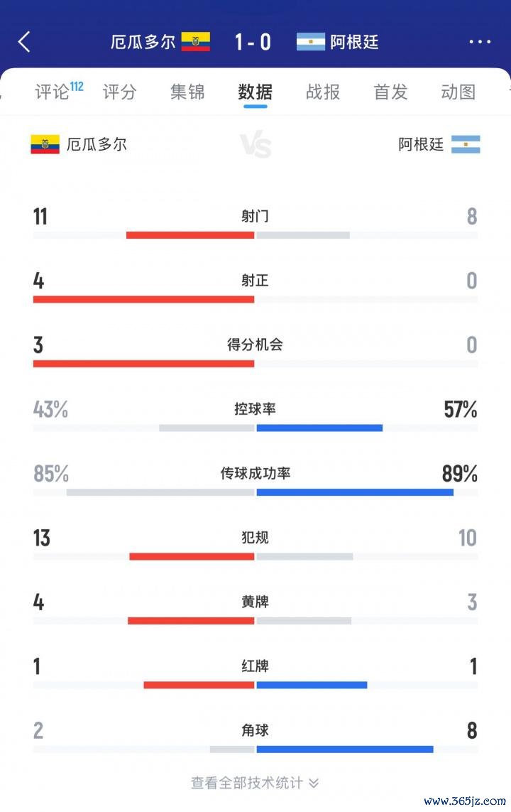This screenshot has height=812, width=511.
Task: Switch to the 评分 tab
Action: tap(119, 92)
